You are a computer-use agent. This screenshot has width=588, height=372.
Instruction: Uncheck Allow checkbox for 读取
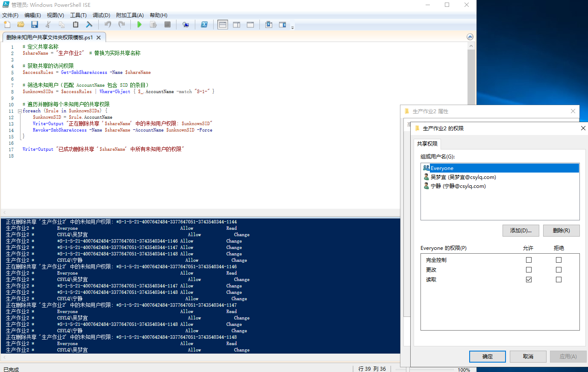pos(529,279)
